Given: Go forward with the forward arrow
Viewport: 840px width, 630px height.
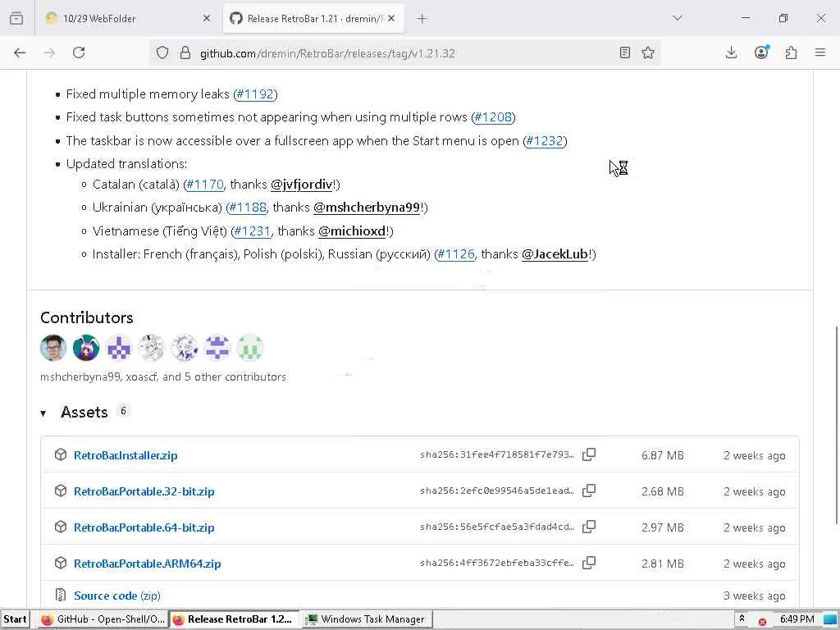Looking at the screenshot, I should point(49,52).
